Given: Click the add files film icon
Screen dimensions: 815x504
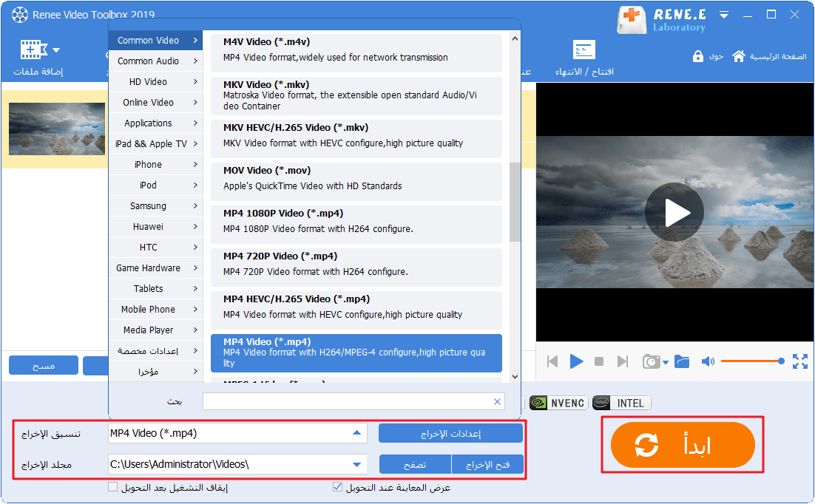Looking at the screenshot, I should coord(33,50).
